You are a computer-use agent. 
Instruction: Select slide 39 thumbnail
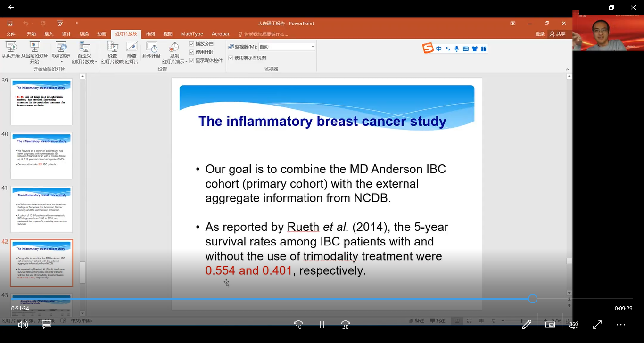(41, 102)
